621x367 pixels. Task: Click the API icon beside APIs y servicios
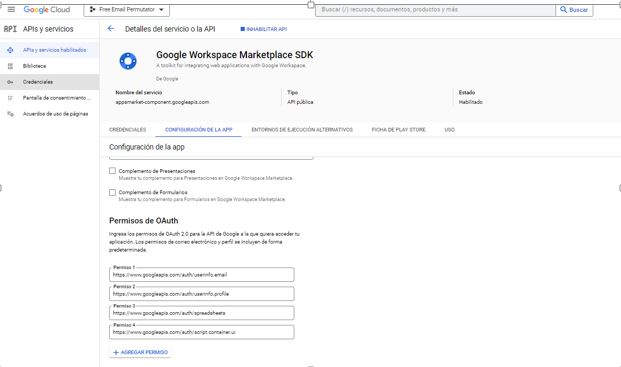10,29
